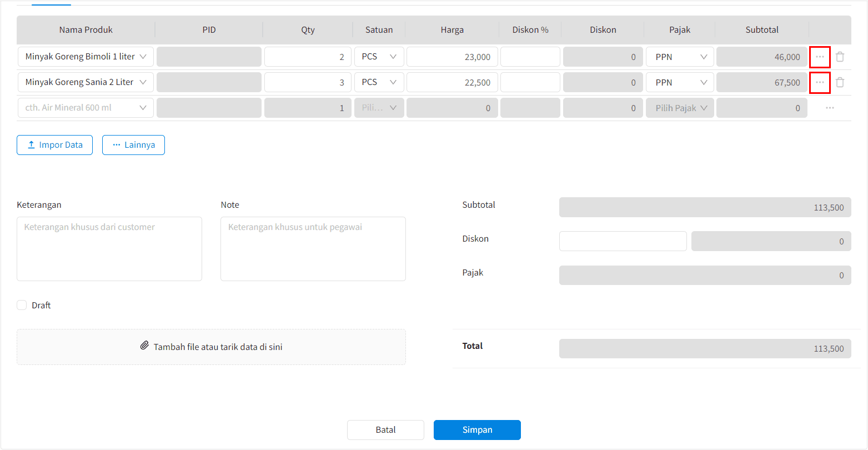
Task: Cancel with the Batal button
Action: click(x=385, y=430)
